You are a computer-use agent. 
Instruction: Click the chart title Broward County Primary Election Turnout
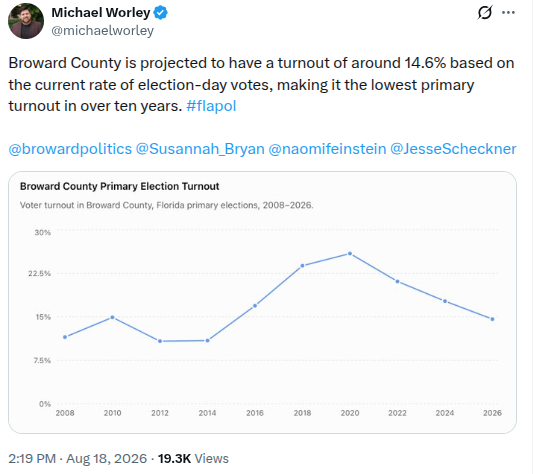(x=120, y=186)
